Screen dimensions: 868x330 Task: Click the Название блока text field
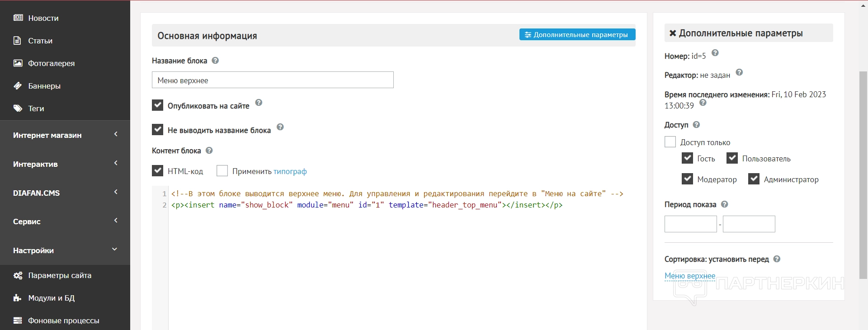273,80
